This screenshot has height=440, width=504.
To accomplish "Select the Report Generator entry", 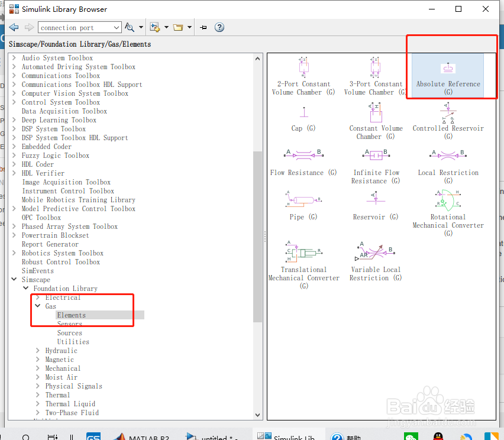I will click(x=50, y=244).
